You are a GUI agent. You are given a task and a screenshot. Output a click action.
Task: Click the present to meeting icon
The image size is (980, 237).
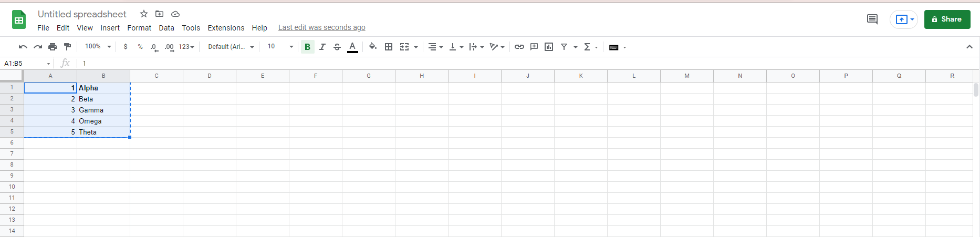901,19
